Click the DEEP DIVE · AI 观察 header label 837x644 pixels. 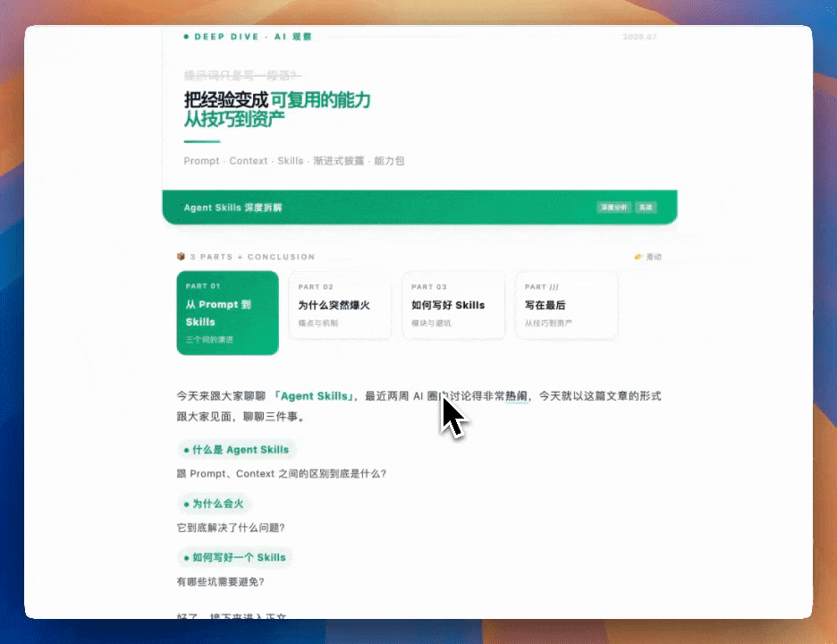coord(252,37)
